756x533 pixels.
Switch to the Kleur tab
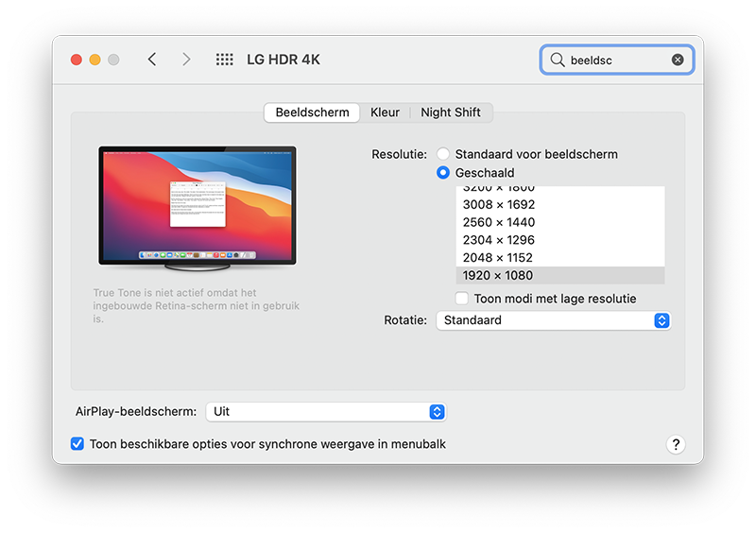click(385, 112)
